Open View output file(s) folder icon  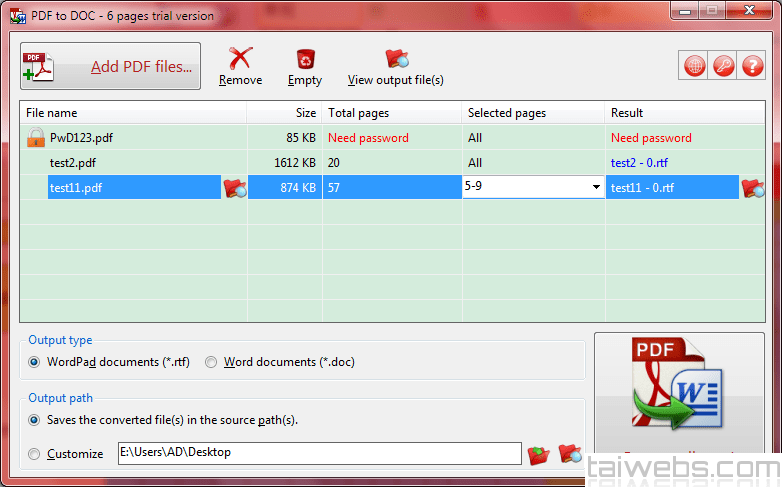tap(396, 59)
